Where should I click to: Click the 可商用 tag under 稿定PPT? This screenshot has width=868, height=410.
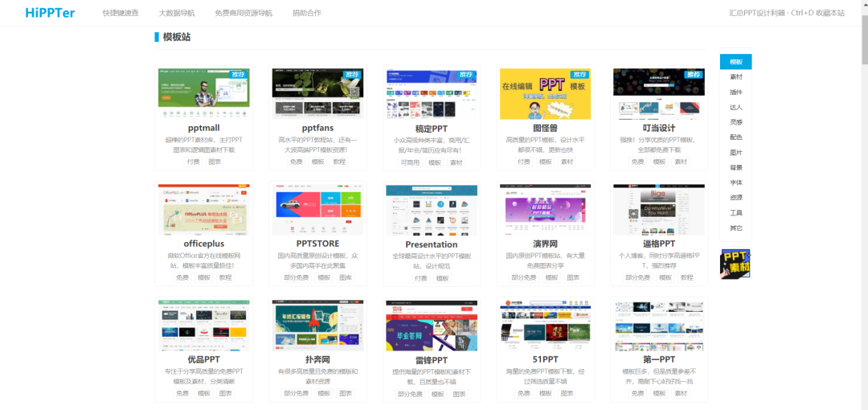(410, 162)
